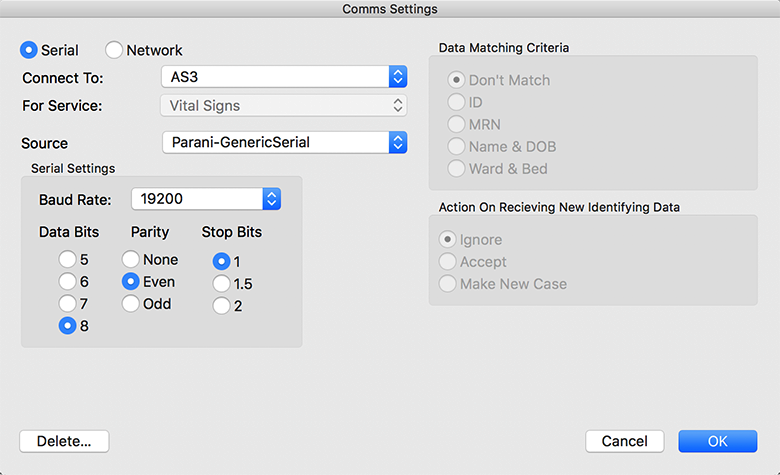
Task: Expand the Baud Rate dropdown set to 19200
Action: (206, 199)
